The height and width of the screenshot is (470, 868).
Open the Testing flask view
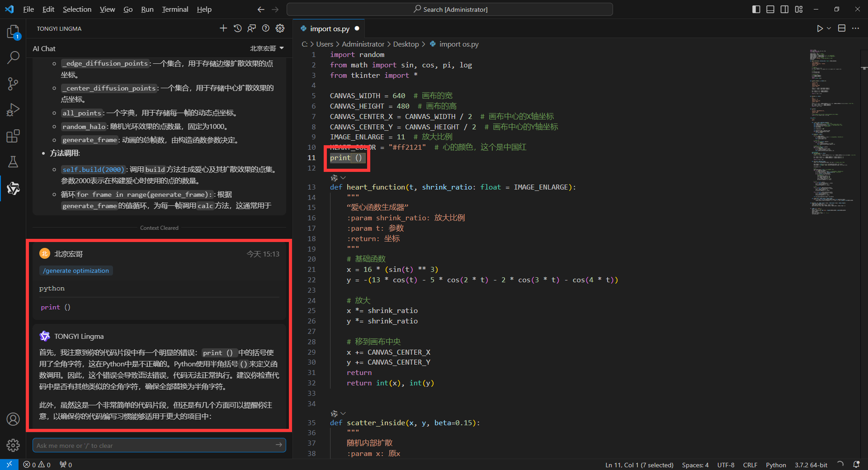(13, 162)
